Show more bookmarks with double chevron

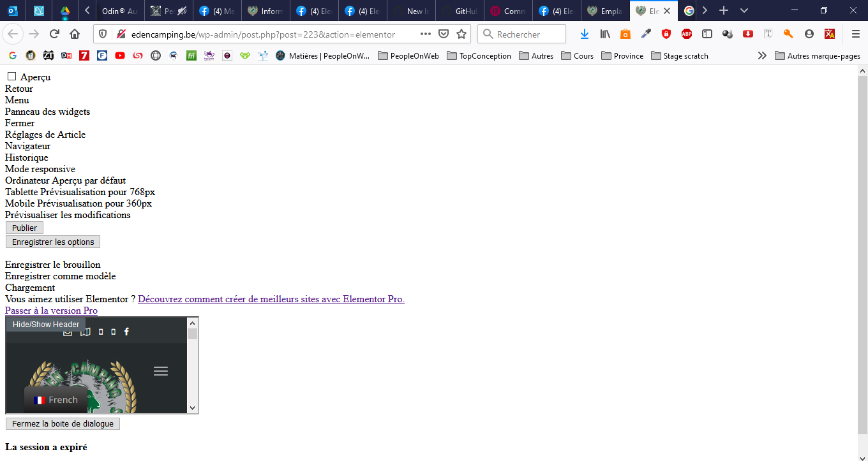[762, 55]
